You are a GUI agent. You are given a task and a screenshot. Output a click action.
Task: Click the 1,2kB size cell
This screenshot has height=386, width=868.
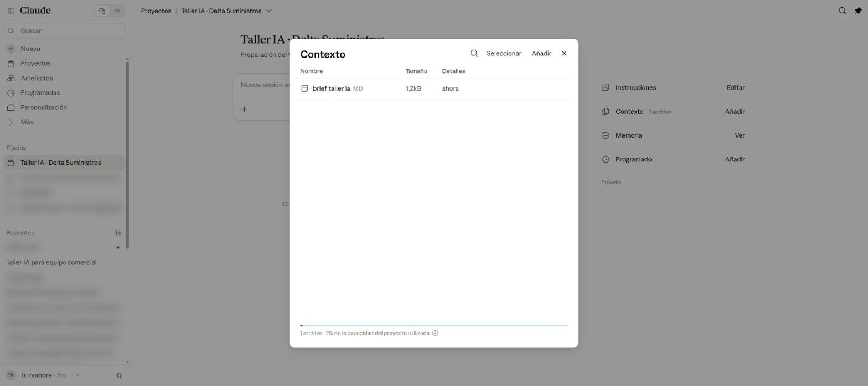point(414,88)
